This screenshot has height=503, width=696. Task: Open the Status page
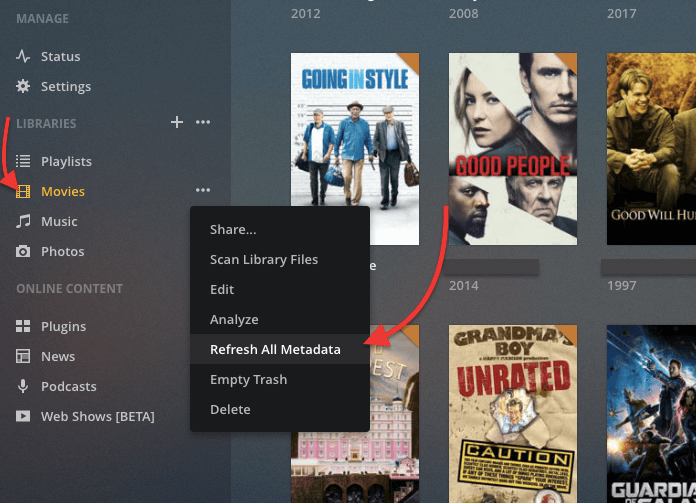point(61,56)
